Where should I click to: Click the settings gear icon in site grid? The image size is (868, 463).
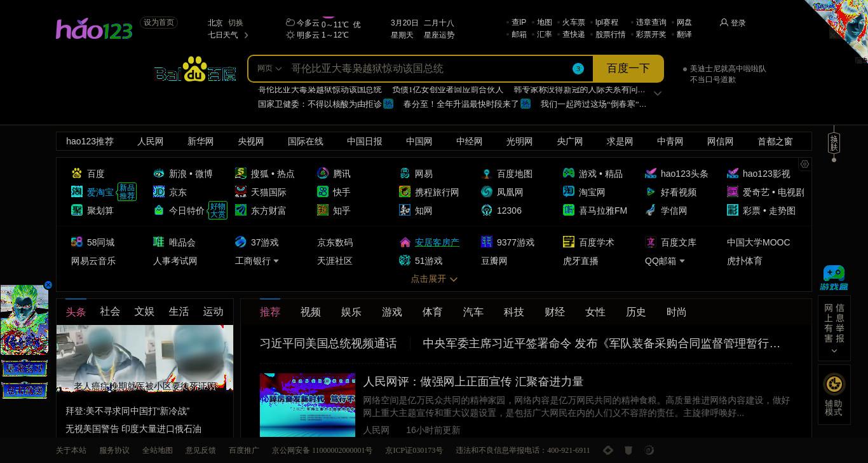point(804,164)
